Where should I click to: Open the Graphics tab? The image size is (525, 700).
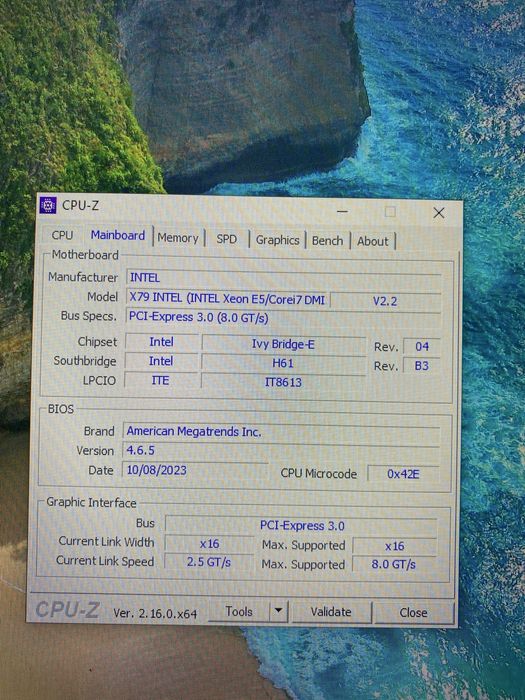click(277, 240)
